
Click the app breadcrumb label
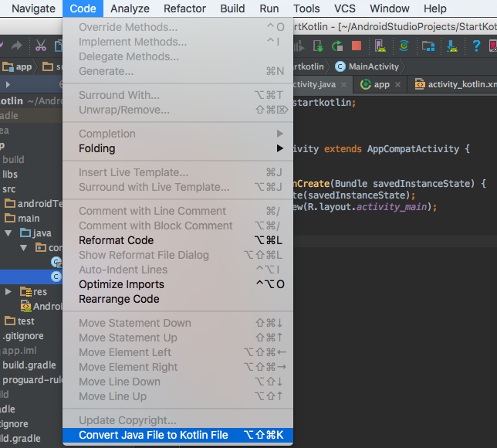24,67
